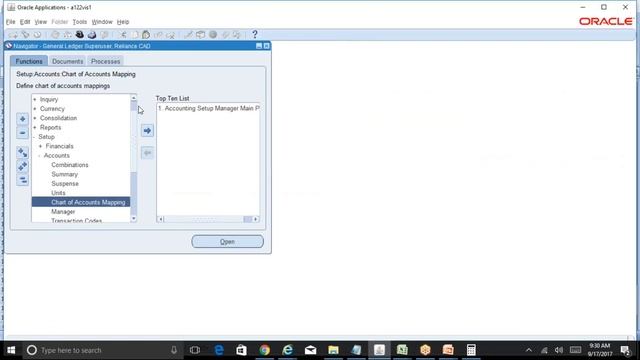Click the Expand plus button beside the tree
Screen dimensions: 640x360
[22, 119]
